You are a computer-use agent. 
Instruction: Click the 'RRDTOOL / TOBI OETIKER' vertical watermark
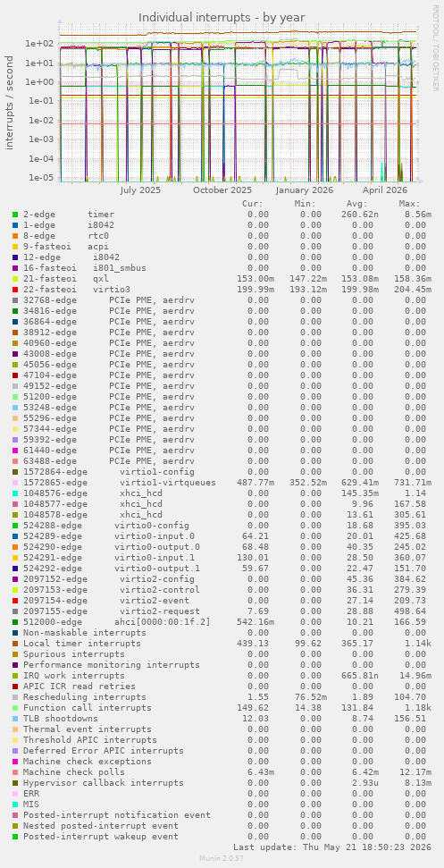point(435,47)
